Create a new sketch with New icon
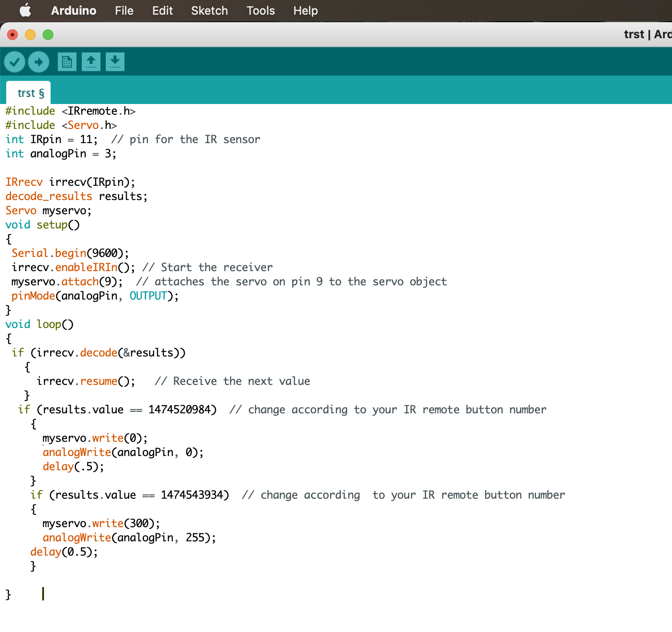Screen dimensions: 672x632 (67, 62)
